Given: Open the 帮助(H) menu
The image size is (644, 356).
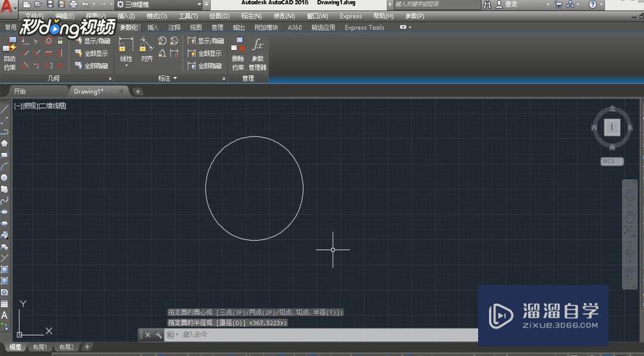Looking at the screenshot, I should [383, 16].
